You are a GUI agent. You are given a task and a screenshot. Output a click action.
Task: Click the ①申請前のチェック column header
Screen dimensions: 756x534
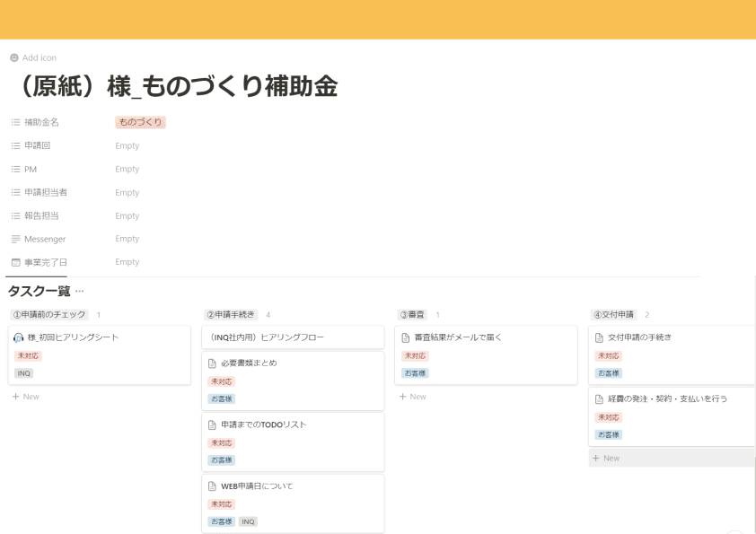(x=49, y=315)
